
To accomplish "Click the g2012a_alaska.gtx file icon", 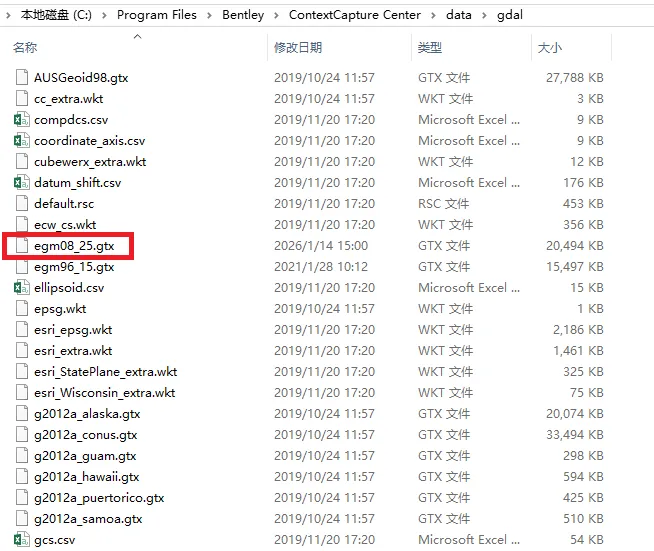I will (x=22, y=414).
